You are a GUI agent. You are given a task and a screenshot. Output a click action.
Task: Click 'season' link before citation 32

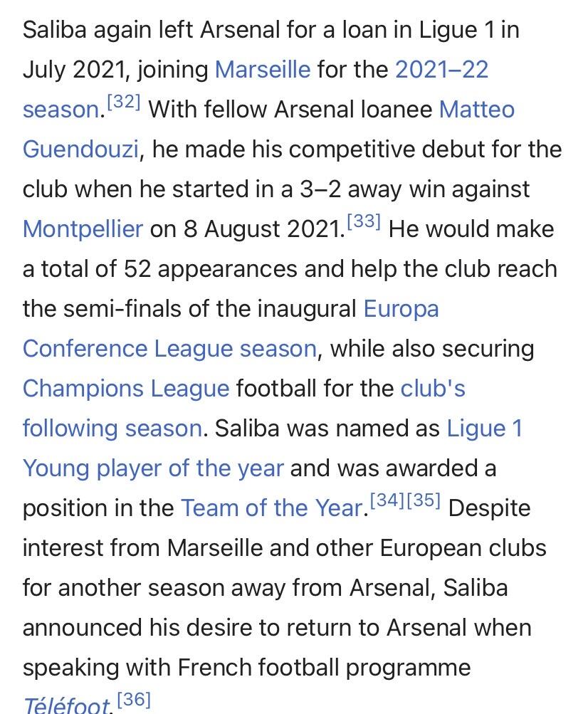pyautogui.click(x=61, y=110)
